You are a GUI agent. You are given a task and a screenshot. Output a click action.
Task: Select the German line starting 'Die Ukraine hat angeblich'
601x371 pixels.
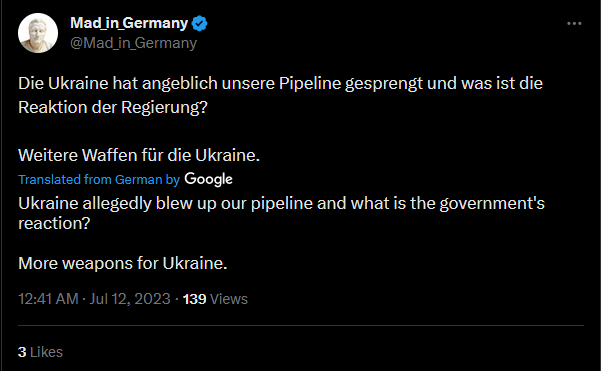tap(281, 83)
